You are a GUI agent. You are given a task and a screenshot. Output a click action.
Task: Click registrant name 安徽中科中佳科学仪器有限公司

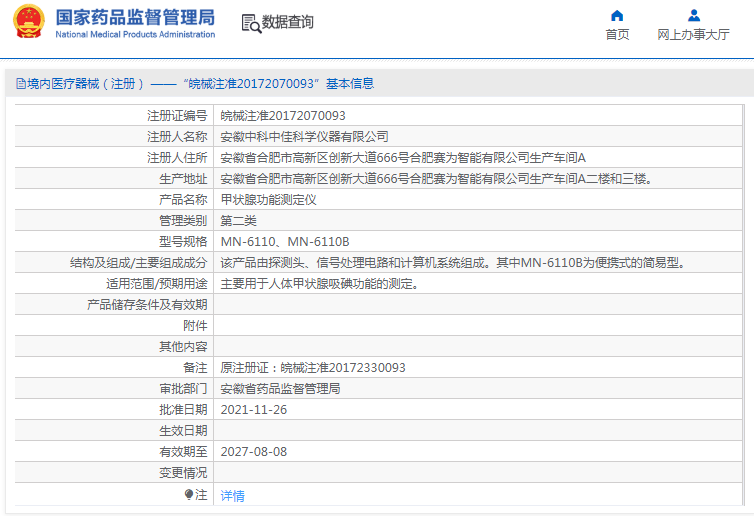(x=304, y=137)
